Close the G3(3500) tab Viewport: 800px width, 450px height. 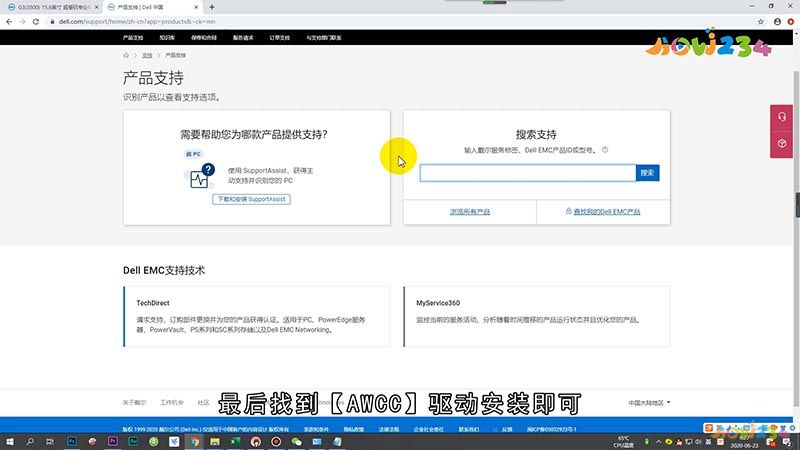pyautogui.click(x=96, y=7)
